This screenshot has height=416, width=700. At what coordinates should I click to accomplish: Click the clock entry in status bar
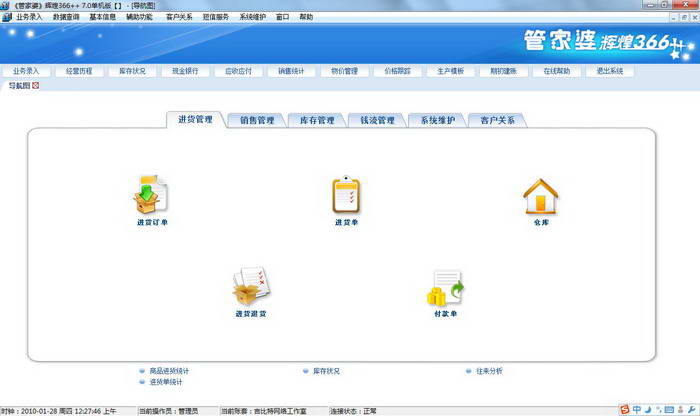click(58, 411)
